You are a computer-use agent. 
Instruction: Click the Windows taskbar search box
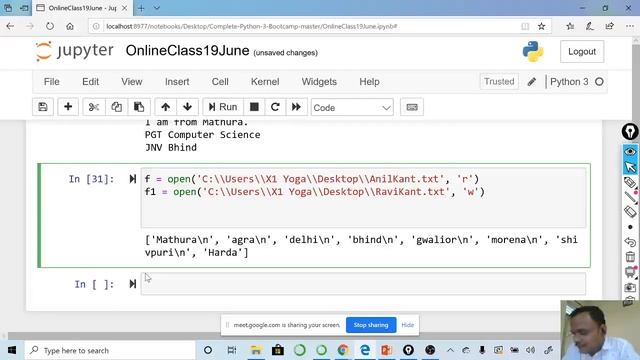[x=110, y=350]
